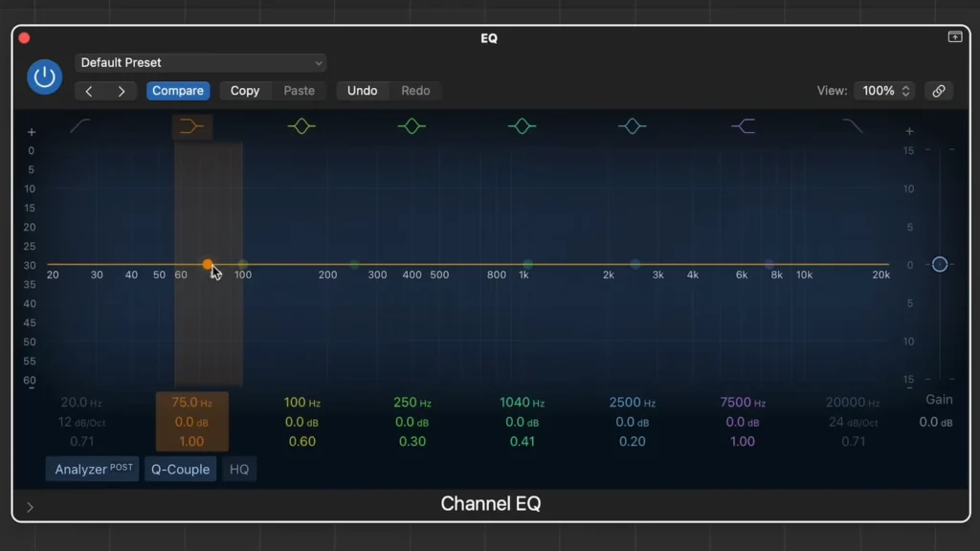Click the Paste button
This screenshot has width=980, height=551.
coord(300,91)
